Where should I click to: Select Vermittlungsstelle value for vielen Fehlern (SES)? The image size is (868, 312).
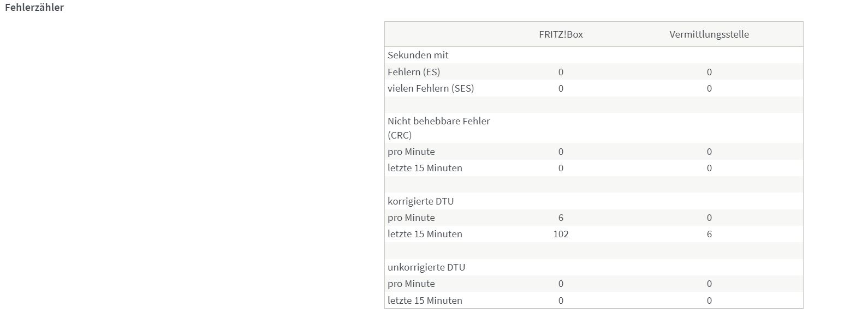coord(709,88)
